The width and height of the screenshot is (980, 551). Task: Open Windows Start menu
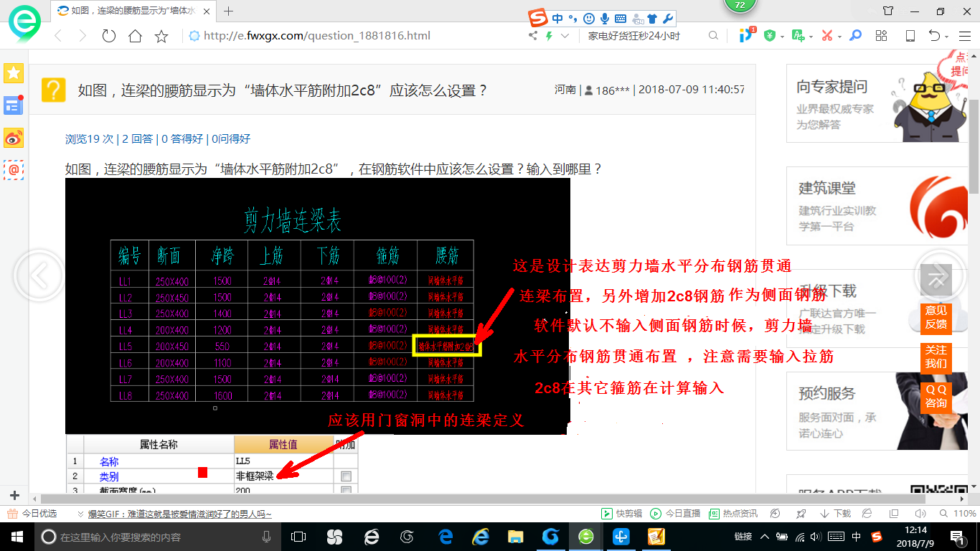coord(17,536)
